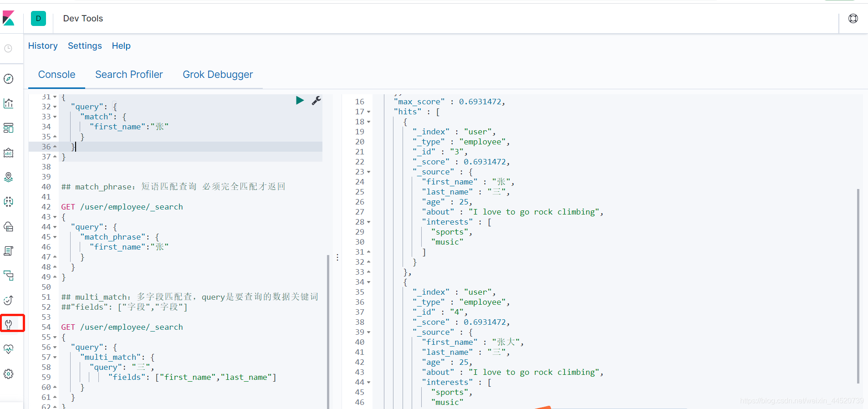Screen dimensions: 868x409
Task: Click the panel resize handle dots
Action: pyautogui.click(x=337, y=257)
